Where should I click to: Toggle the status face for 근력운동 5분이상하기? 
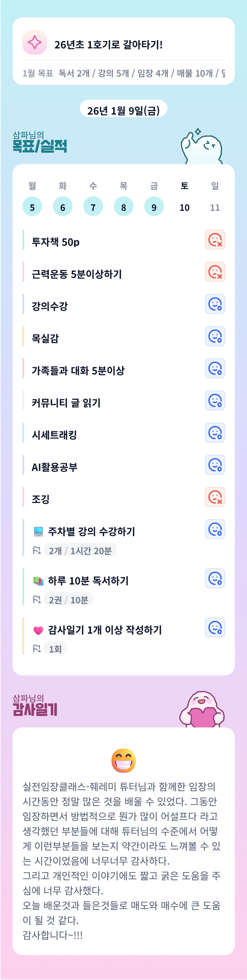tap(215, 272)
